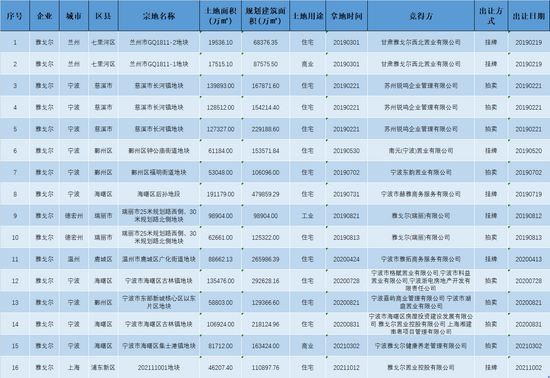Click land area cell 17515.10
Viewport: 550px width, 378px height.
point(220,64)
